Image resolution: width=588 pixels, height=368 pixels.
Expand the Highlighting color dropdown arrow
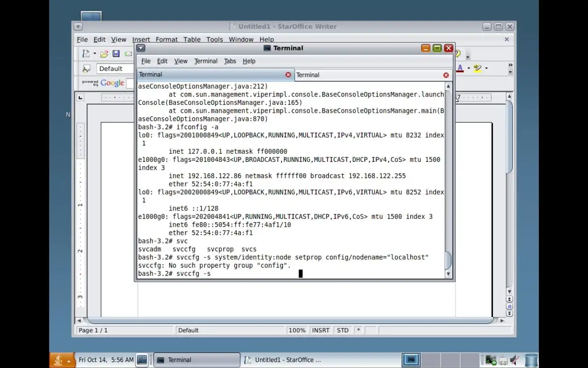coord(486,69)
